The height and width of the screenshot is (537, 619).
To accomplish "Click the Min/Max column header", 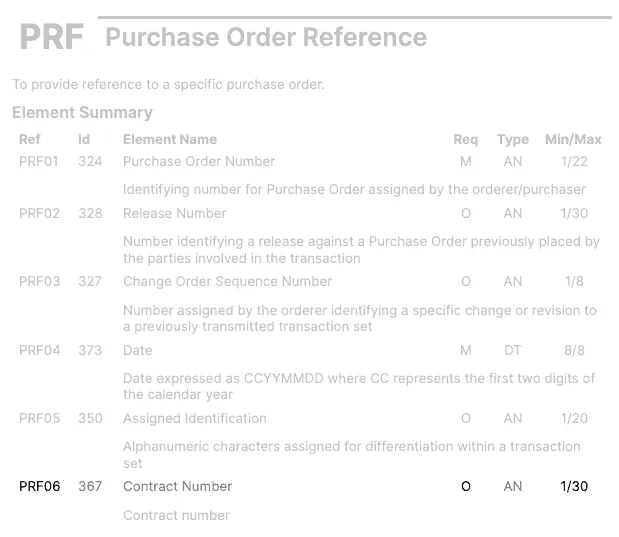I will 573,139.
